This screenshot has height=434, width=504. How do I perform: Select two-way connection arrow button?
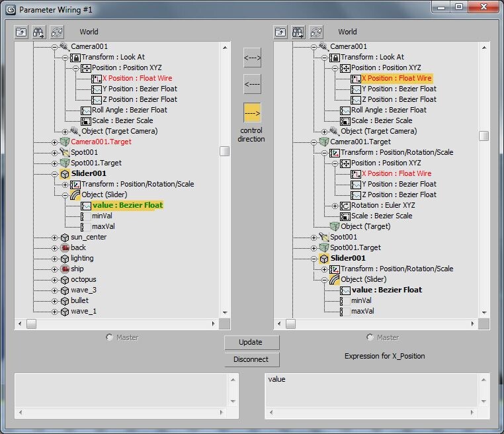(x=252, y=58)
